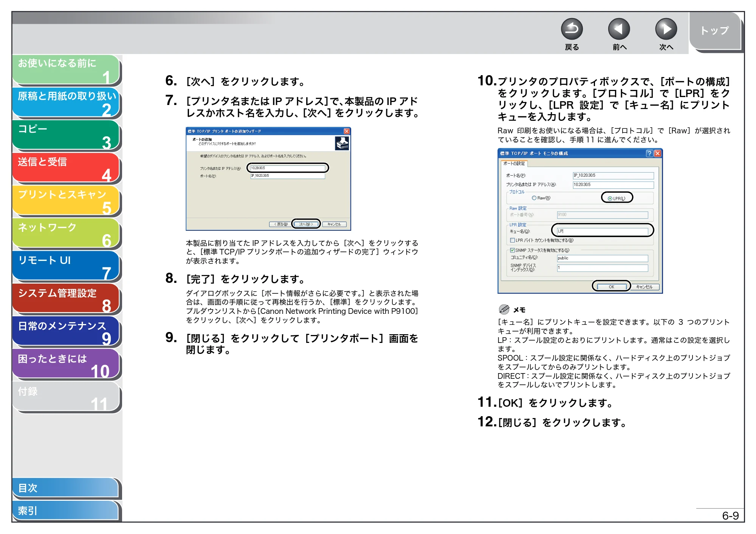Click the SNMP デバイス インデックス field
The width and height of the screenshot is (756, 534).
[x=603, y=268]
